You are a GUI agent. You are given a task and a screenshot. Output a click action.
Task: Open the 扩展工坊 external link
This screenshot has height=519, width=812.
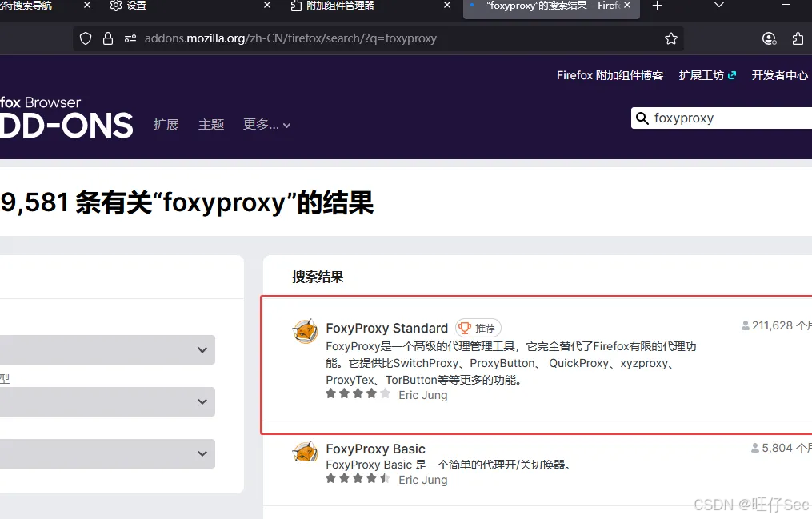(x=707, y=75)
